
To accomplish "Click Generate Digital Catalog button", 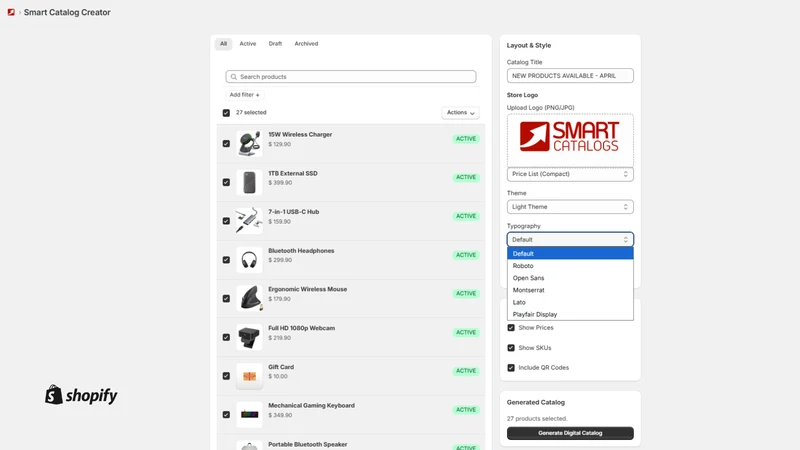I will (x=570, y=433).
